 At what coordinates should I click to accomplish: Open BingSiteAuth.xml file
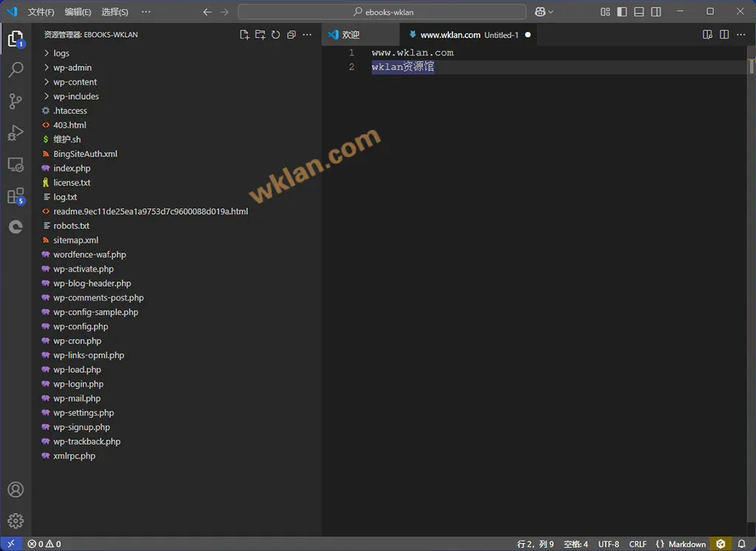176,154
